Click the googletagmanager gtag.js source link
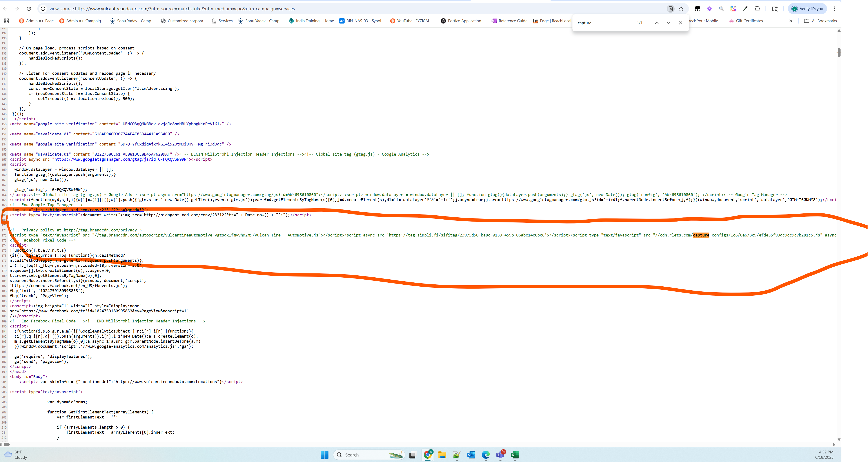 coord(120,159)
